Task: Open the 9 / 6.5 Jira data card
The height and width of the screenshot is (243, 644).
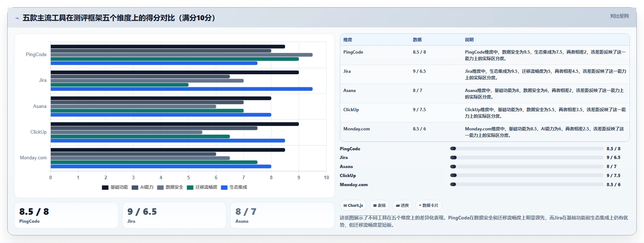Action: (174, 215)
